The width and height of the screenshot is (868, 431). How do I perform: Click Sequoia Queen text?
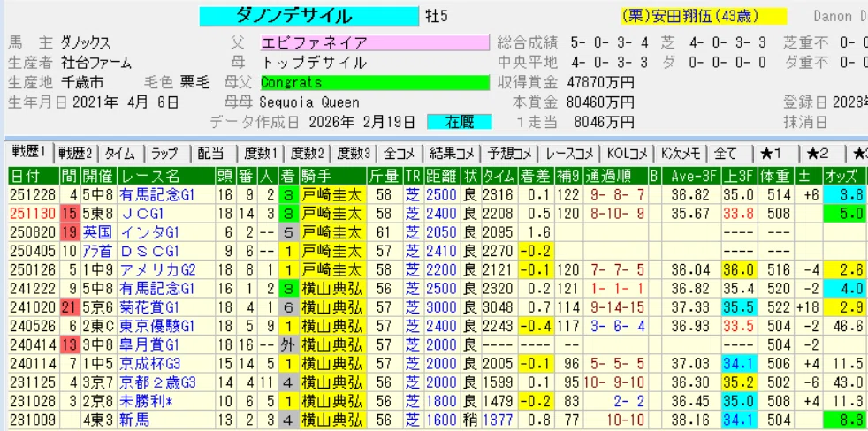point(309,102)
